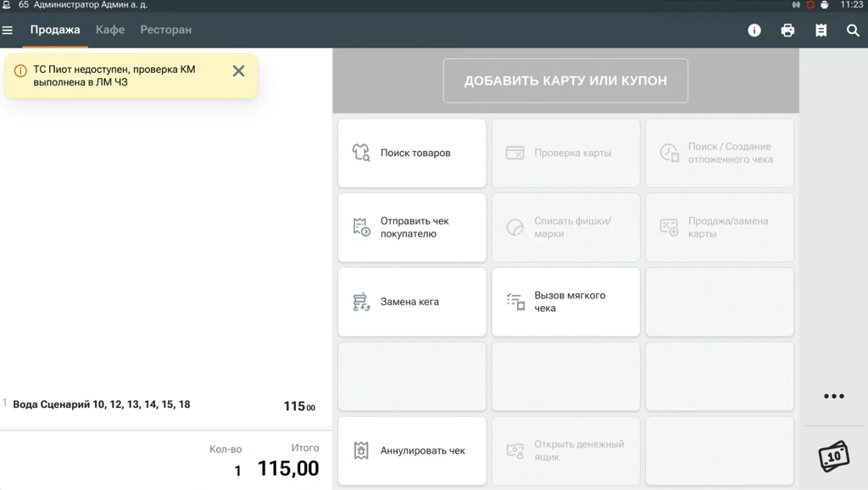Click Замена кега tile
The width and height of the screenshot is (868, 490).
412,302
